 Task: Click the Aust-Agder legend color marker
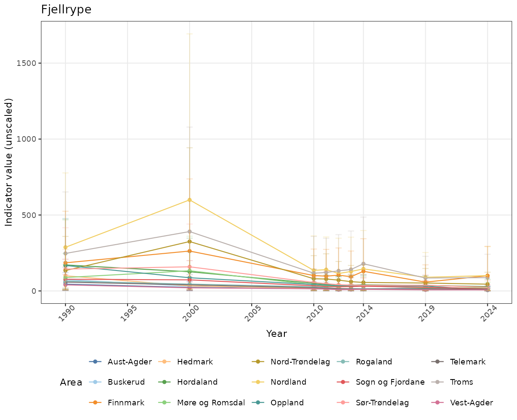coord(96,362)
